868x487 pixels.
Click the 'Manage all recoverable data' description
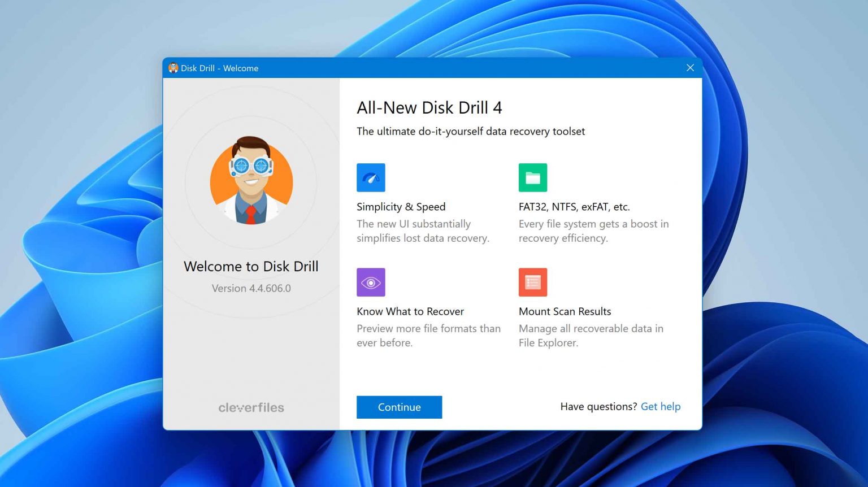tap(591, 336)
